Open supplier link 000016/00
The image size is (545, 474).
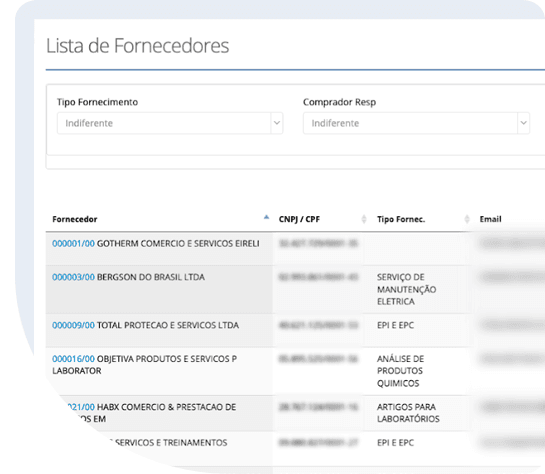73,359
